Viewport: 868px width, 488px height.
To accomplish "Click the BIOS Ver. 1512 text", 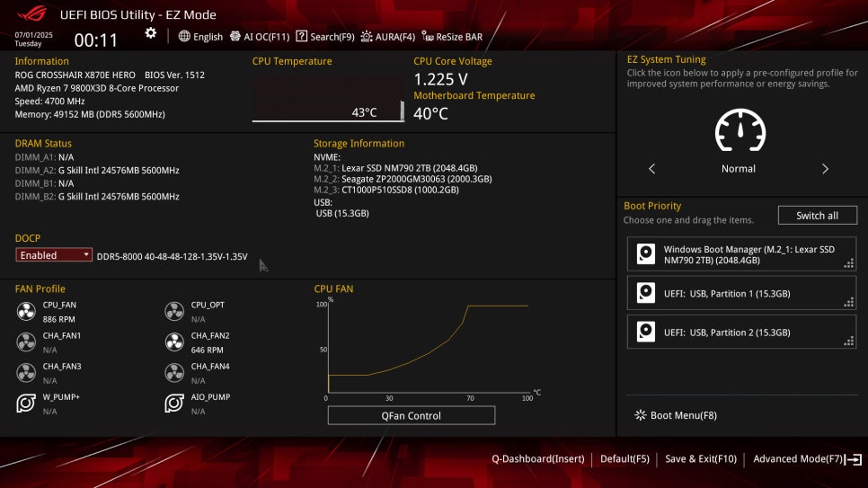I will [x=174, y=75].
